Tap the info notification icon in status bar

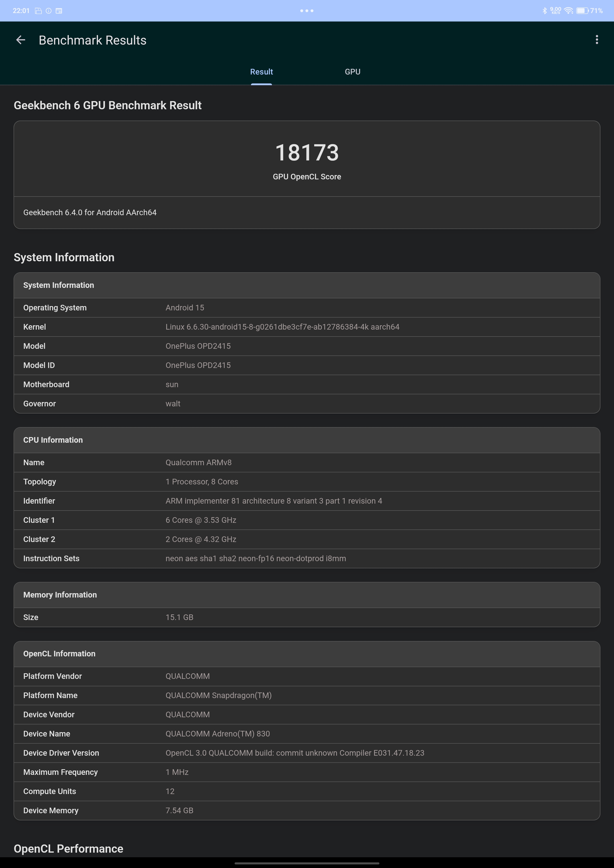click(x=49, y=10)
